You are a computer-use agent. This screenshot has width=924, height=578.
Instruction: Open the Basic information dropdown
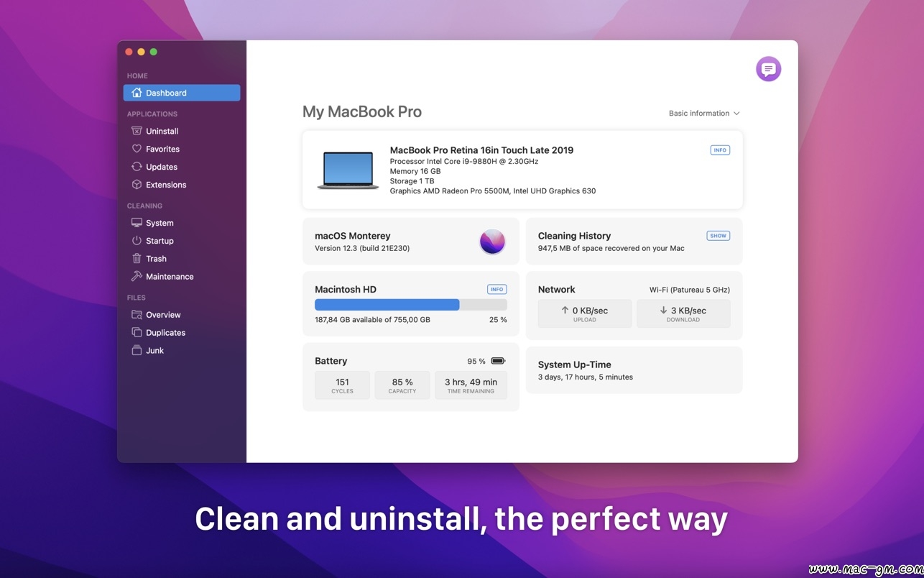(x=703, y=114)
